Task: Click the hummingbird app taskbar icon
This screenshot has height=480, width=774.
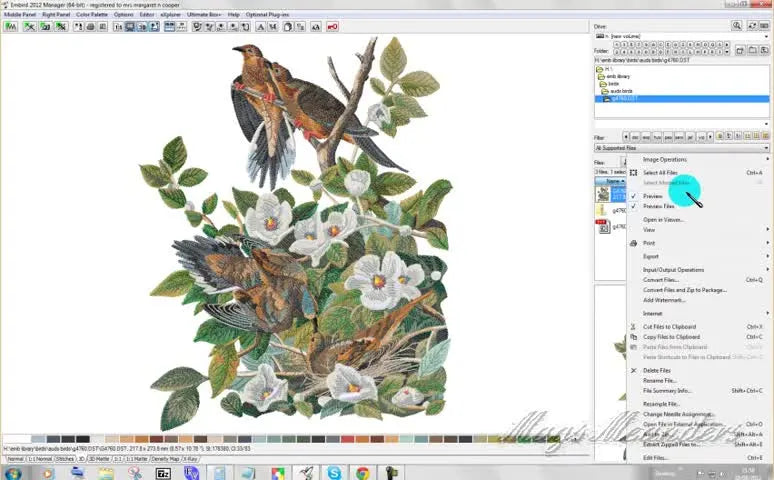Action: (x=306, y=473)
